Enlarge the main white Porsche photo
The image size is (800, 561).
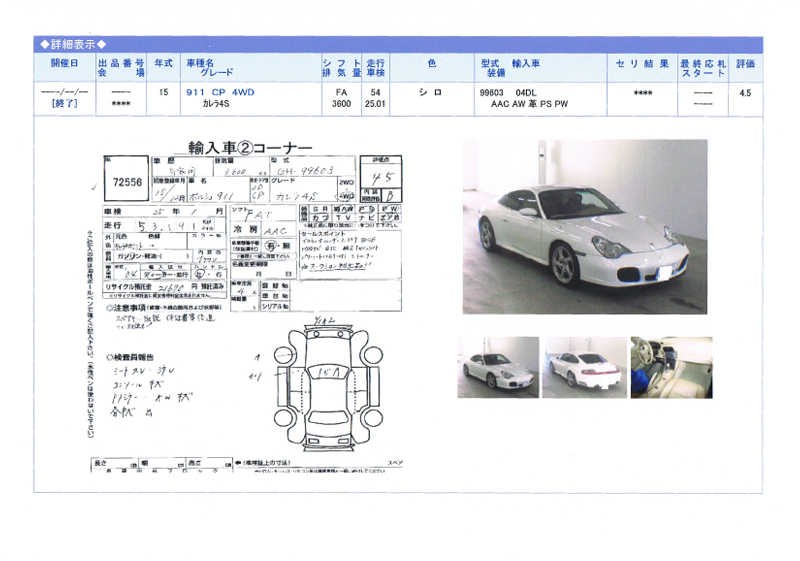(585, 226)
